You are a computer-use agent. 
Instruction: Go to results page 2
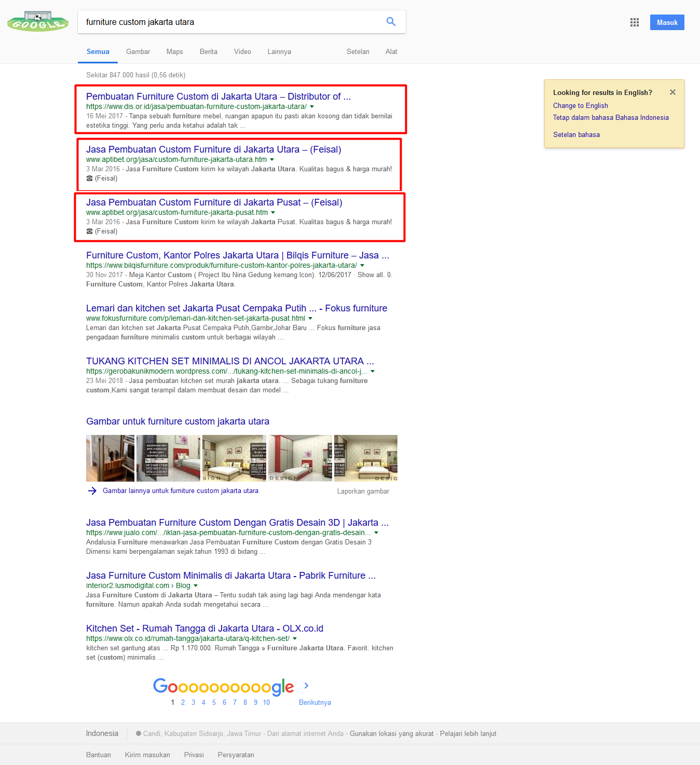coord(183,702)
